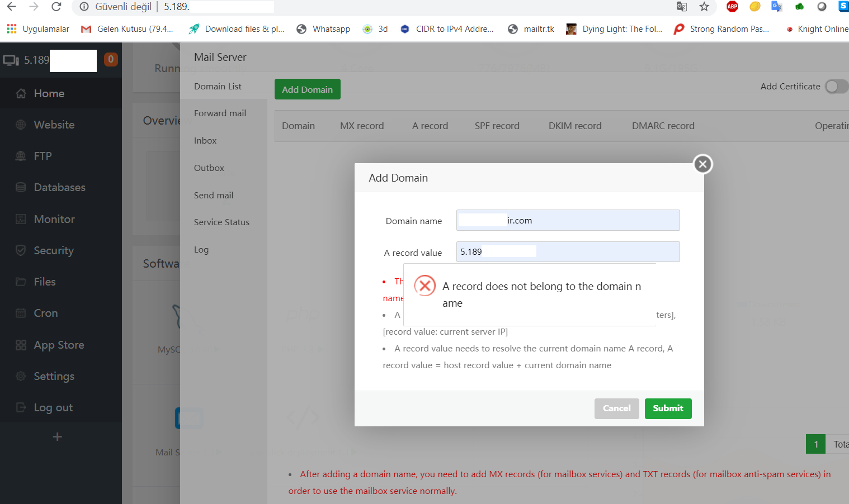Submit the Add Domain form
The width and height of the screenshot is (849, 504).
pos(668,408)
